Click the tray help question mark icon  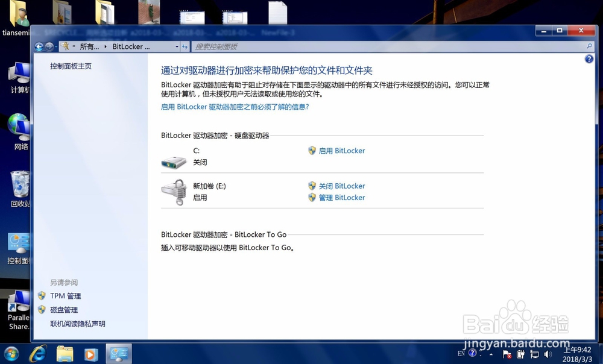(x=473, y=353)
